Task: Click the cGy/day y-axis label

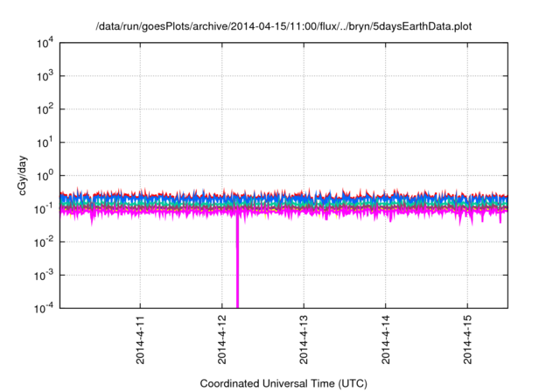Action: pyautogui.click(x=23, y=175)
